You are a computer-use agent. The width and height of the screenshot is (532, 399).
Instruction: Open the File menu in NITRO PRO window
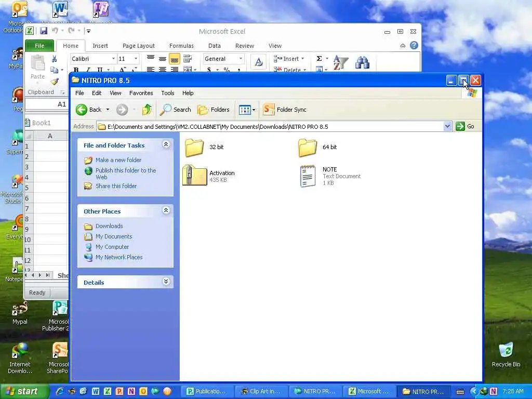(79, 93)
